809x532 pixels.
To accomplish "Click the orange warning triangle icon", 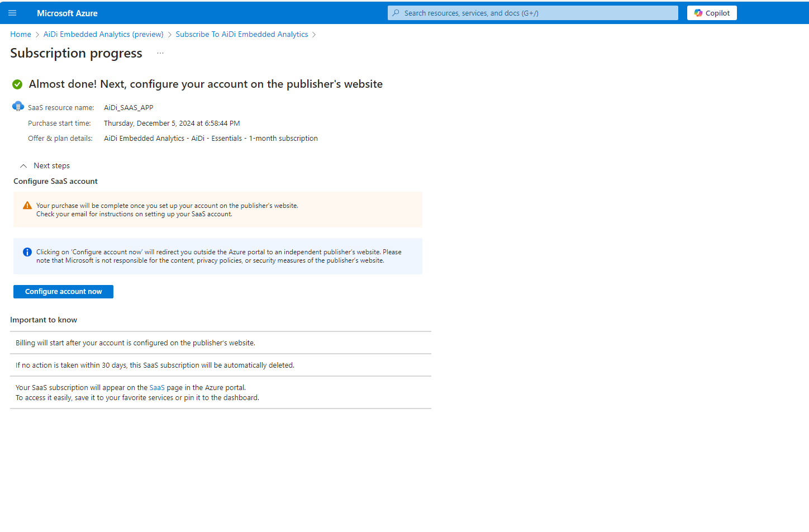I will [27, 206].
